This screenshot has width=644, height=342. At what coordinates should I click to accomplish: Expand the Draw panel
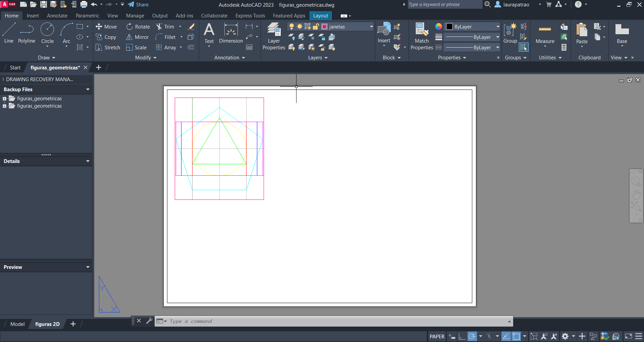[46, 58]
